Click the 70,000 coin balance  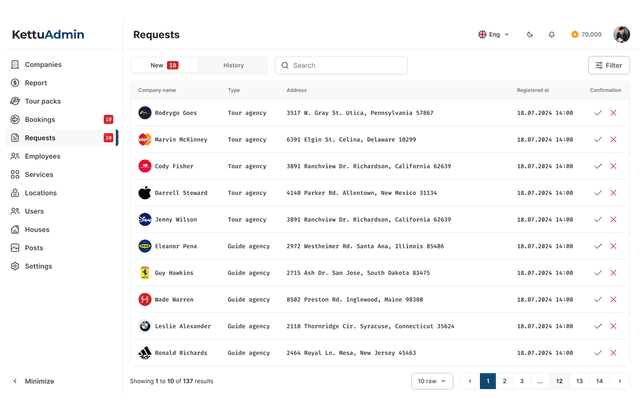click(x=586, y=34)
